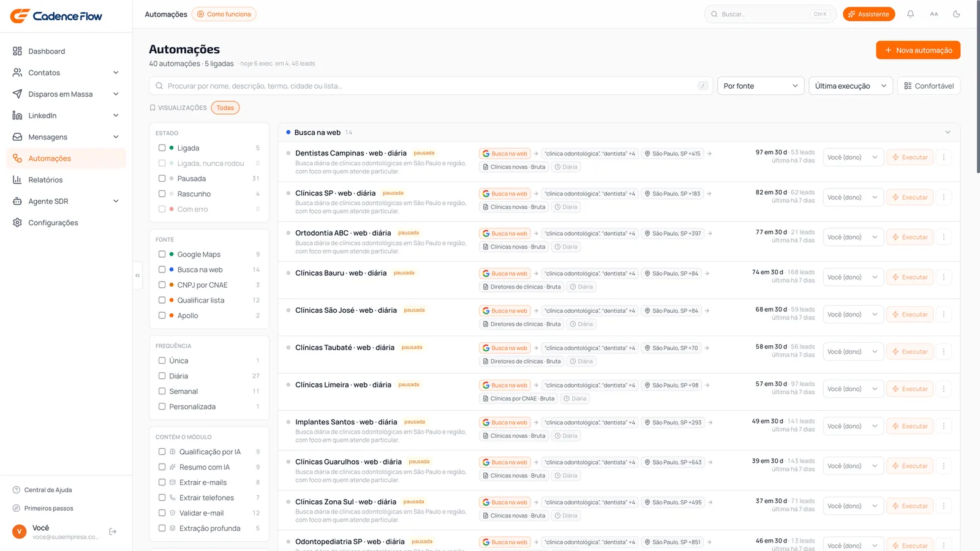
Task: Open the three-dot menu for Implantes Santos
Action: pyautogui.click(x=944, y=426)
